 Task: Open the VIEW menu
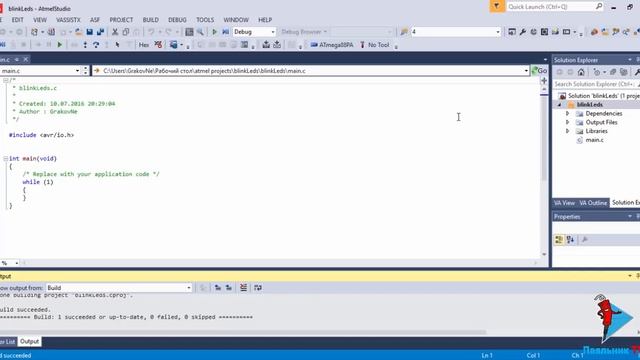40,20
